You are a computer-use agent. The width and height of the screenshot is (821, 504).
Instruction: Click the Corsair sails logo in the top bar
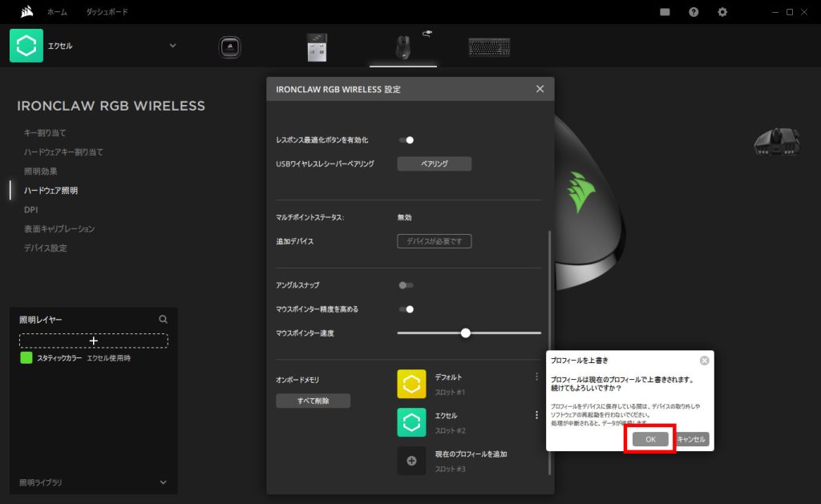26,11
